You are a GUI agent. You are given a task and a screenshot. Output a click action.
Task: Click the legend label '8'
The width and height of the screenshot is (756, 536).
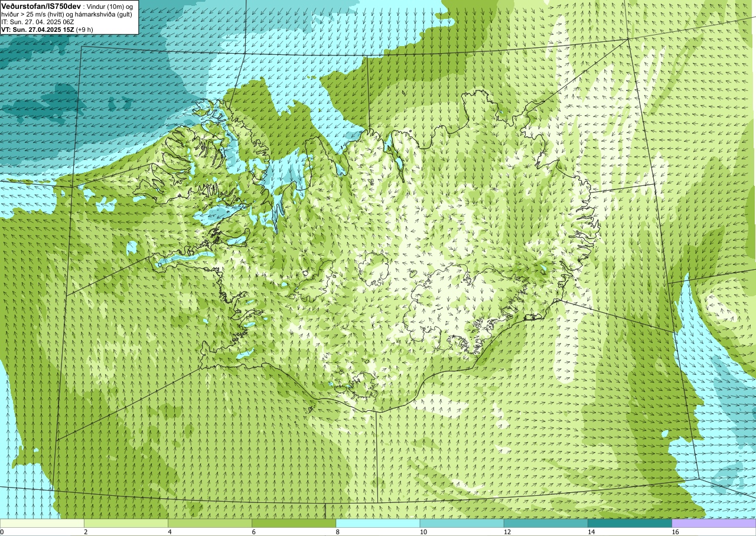[338, 532]
